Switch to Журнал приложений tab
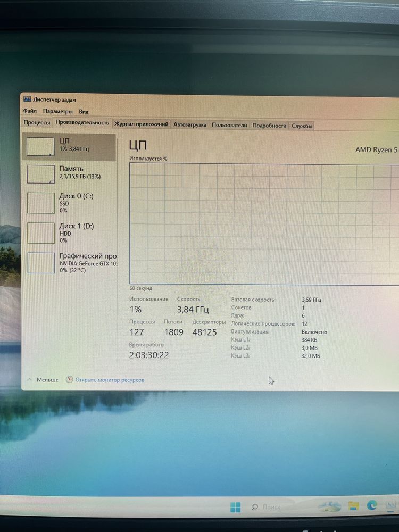Image resolution: width=399 pixels, height=532 pixels. point(141,124)
